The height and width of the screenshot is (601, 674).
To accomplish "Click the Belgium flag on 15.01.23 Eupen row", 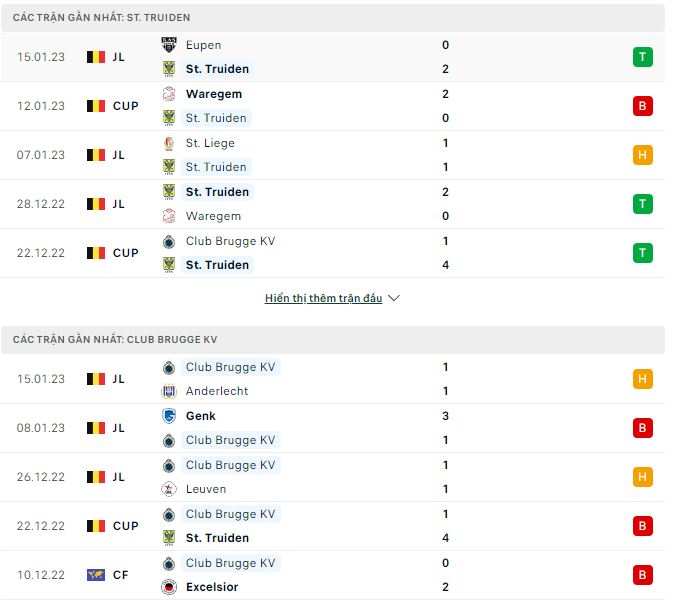I will [x=96, y=57].
